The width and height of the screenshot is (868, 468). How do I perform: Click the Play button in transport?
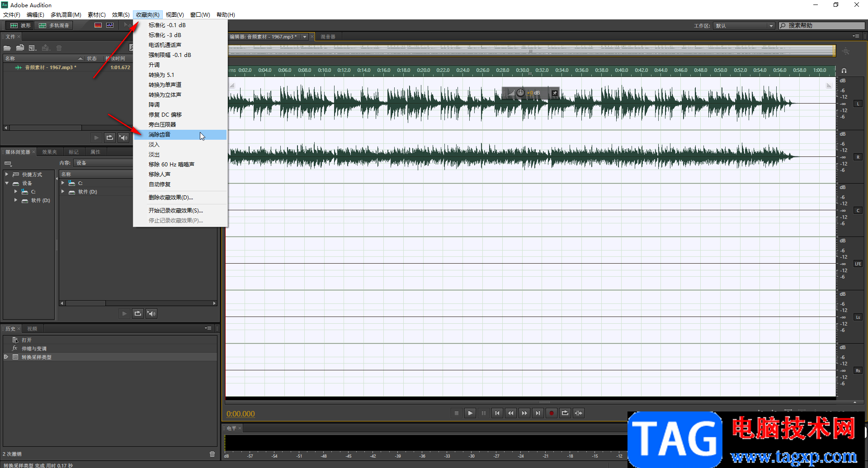coord(470,413)
